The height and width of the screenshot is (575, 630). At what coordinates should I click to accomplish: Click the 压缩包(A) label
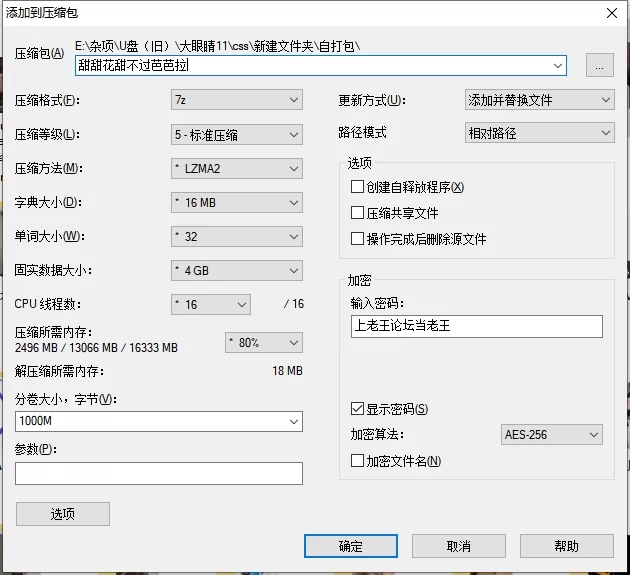pos(39,53)
